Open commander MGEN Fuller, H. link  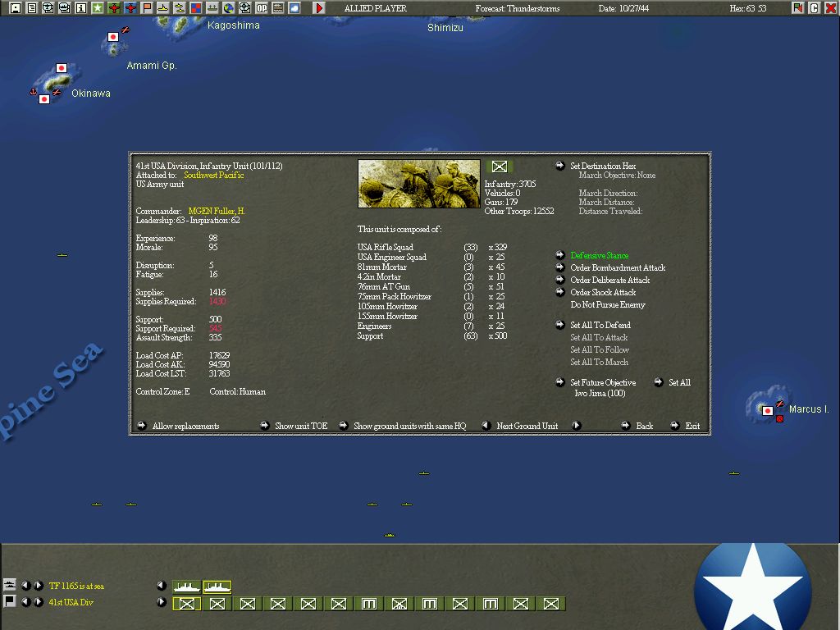[217, 211]
